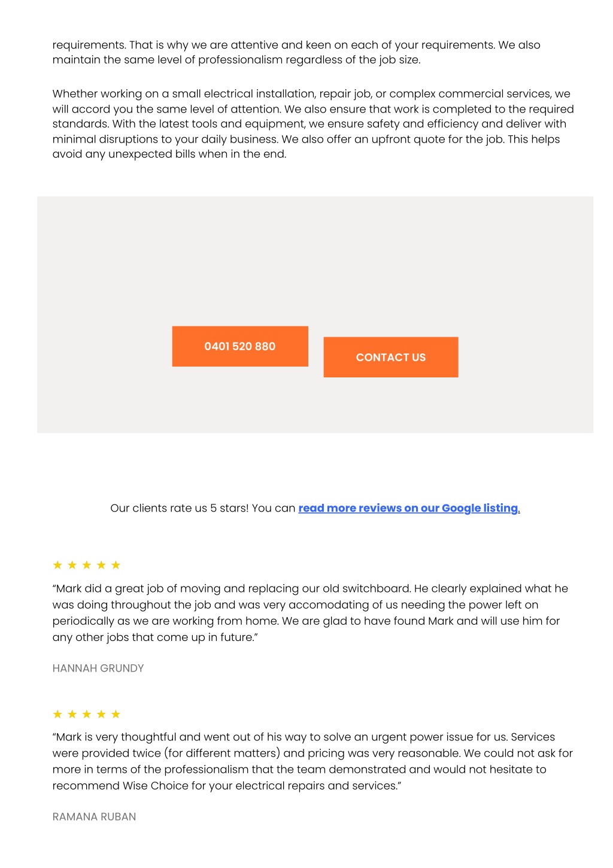
Task: Click the 0401 520 880 phone button
Action: [x=240, y=346]
